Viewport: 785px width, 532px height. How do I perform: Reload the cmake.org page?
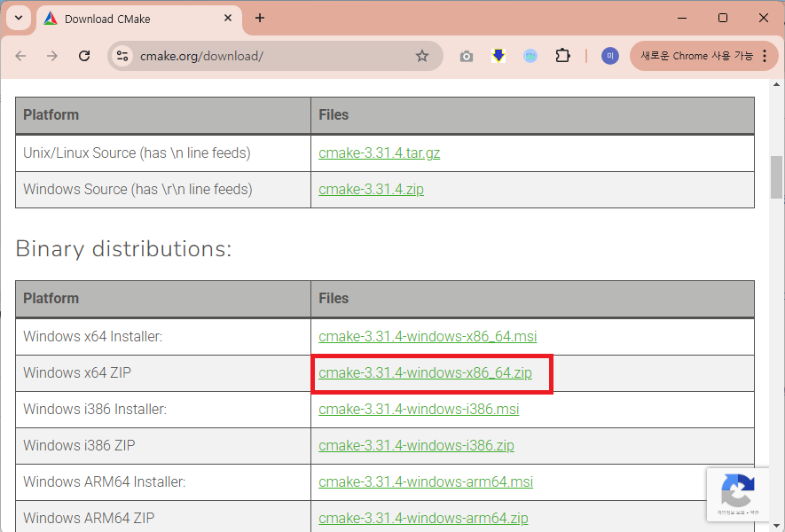coord(84,56)
